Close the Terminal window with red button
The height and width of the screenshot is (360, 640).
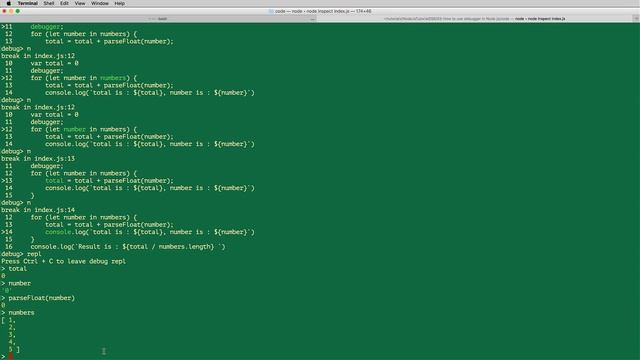click(4, 11)
